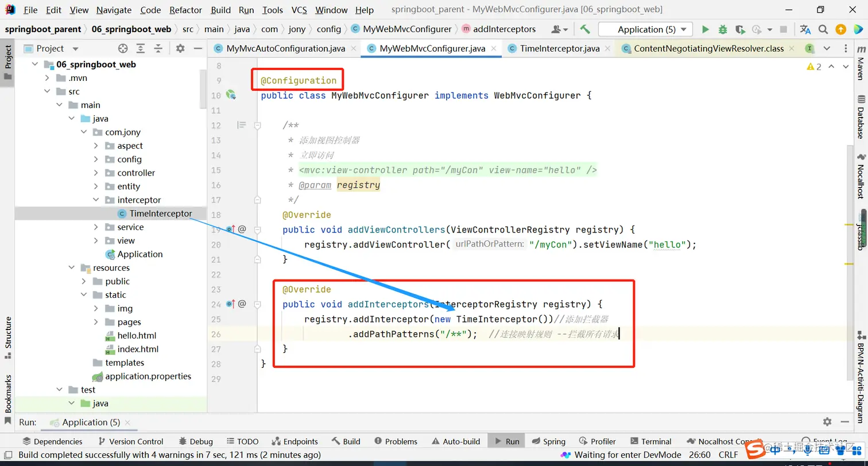The width and height of the screenshot is (868, 466).
Task: Open the Terminal tool window
Action: [x=650, y=441]
